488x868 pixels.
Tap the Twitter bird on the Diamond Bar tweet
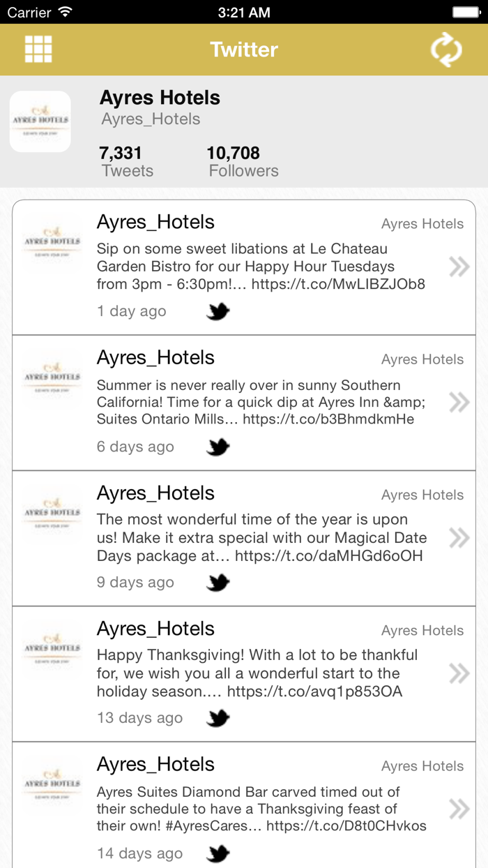[x=217, y=853]
